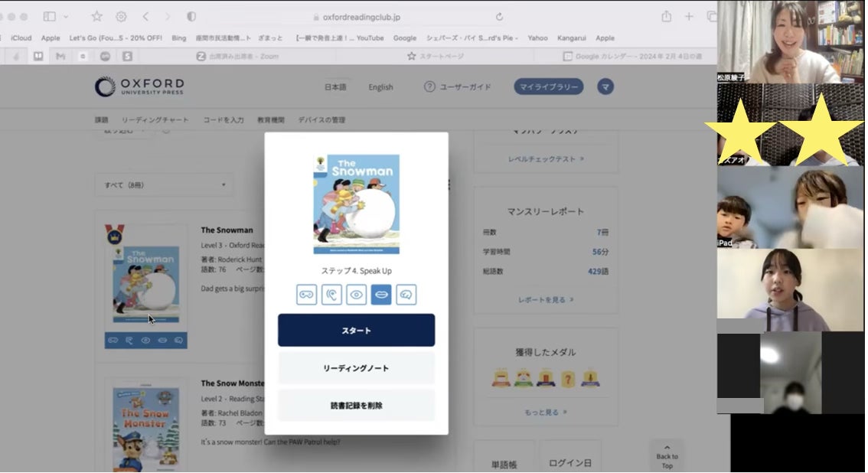Click the three-dot menu beside the dialog
The width and height of the screenshot is (868, 473).
pos(449,184)
